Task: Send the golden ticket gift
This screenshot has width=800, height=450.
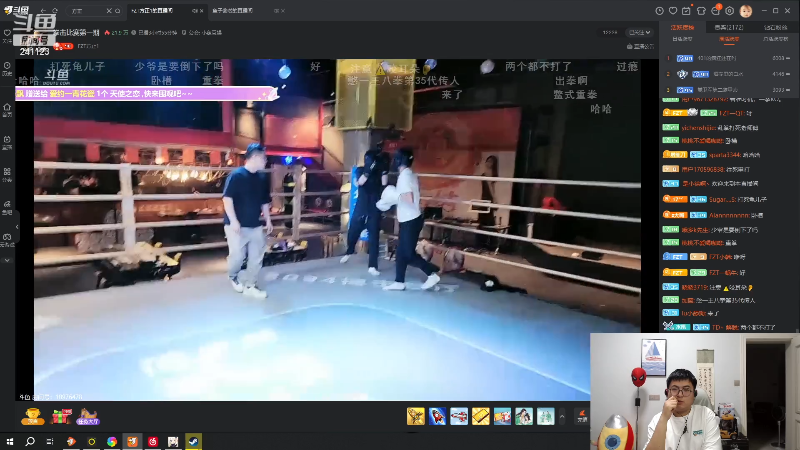Action: point(481,416)
